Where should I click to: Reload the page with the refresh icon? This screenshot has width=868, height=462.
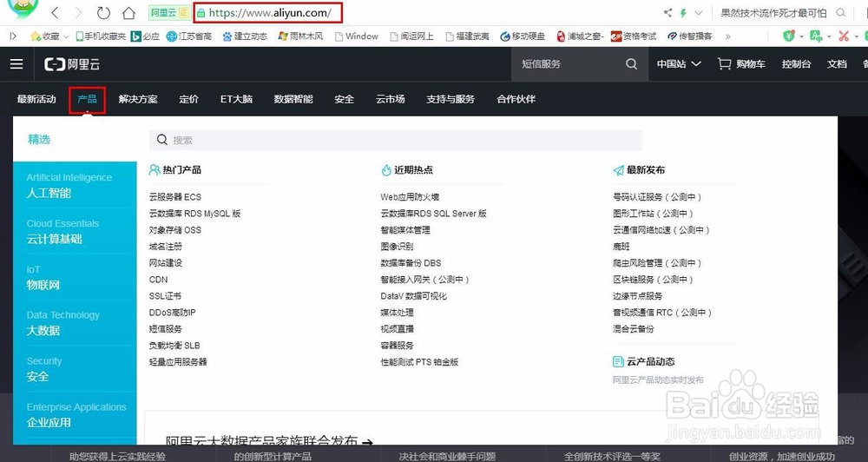point(103,13)
